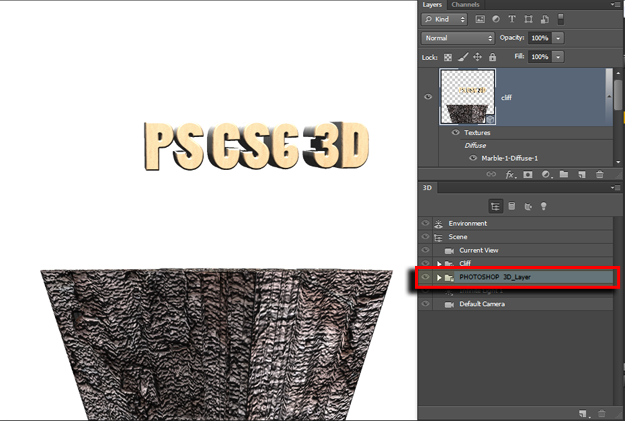625x421 pixels.
Task: Open the Opacity slider dropdown arrow
Action: [x=558, y=38]
